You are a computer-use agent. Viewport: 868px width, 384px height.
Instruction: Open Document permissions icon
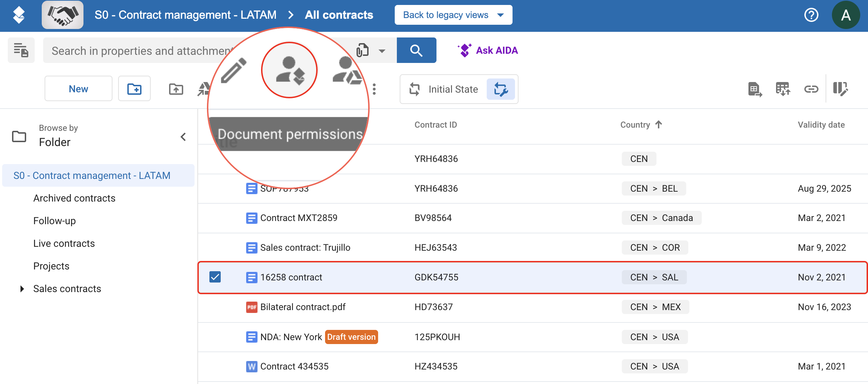click(x=289, y=70)
